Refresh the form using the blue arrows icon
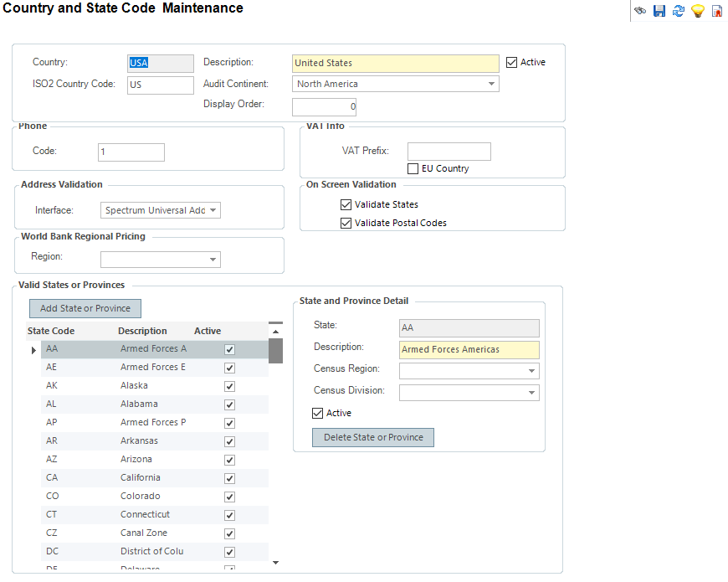728x582 pixels. tap(679, 11)
